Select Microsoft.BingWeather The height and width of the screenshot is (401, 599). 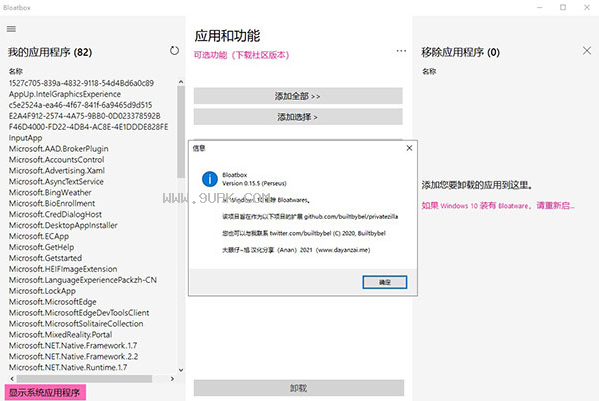click(50, 192)
